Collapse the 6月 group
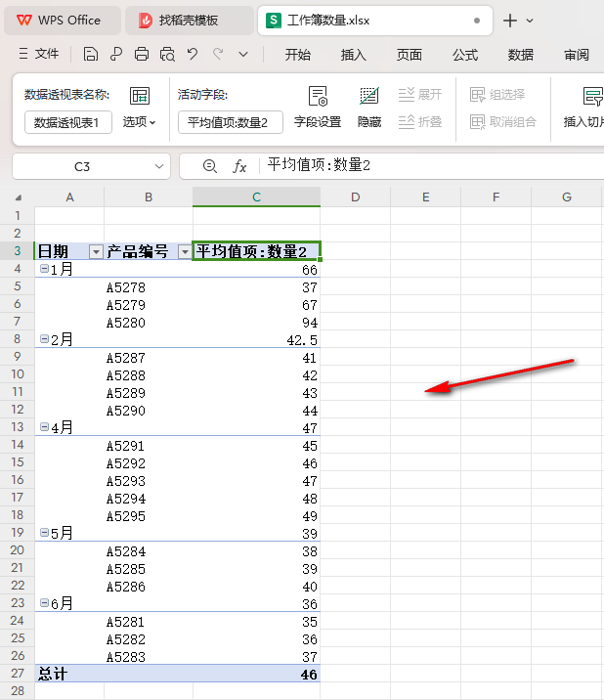This screenshot has height=700, width=604. pyautogui.click(x=44, y=603)
